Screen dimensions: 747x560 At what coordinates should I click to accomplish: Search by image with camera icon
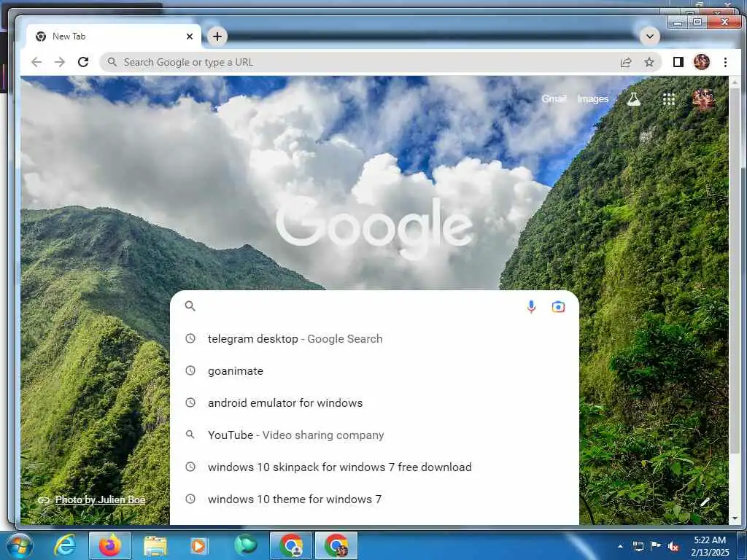click(x=558, y=307)
